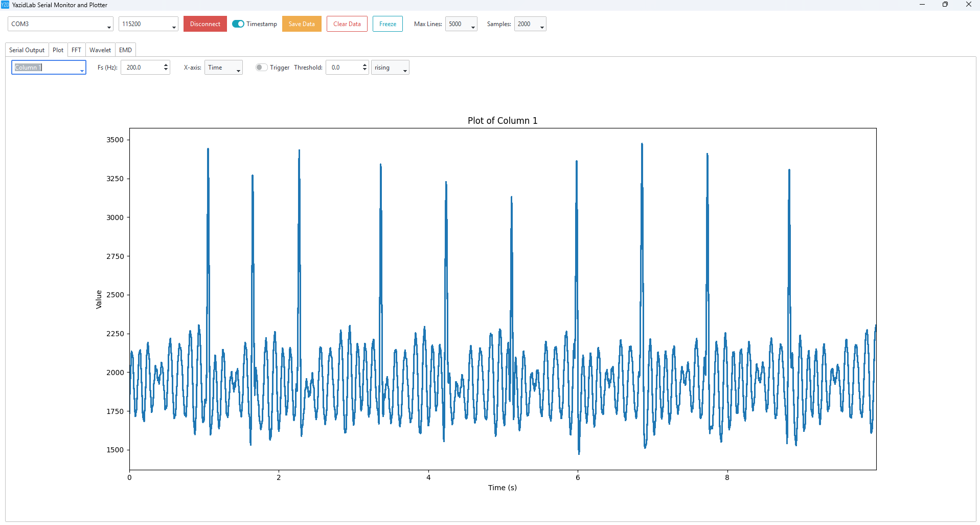
Task: Click the Fs spin box down arrow
Action: click(166, 70)
